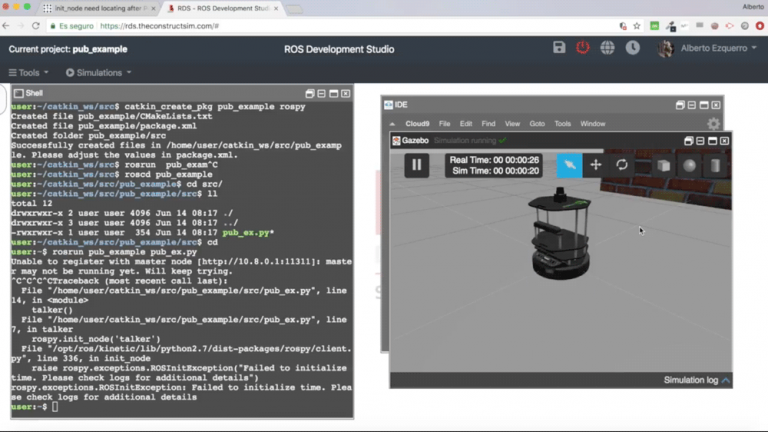Minimize the IDE window

(x=692, y=105)
